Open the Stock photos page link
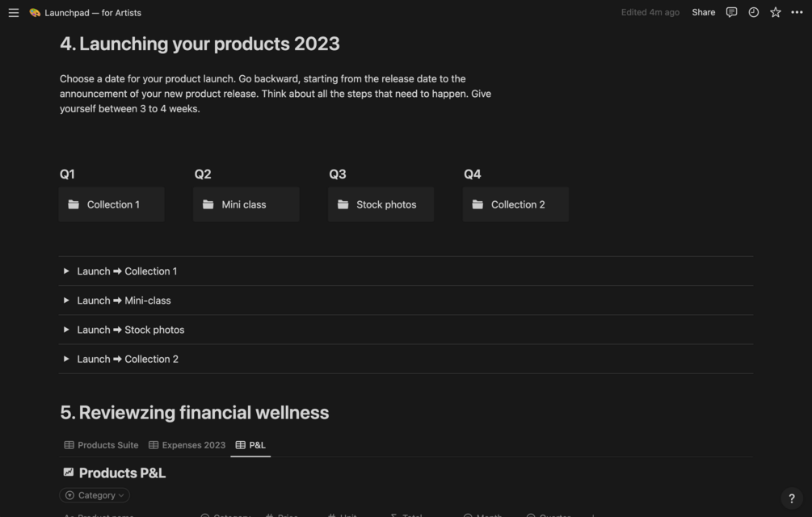The image size is (812, 517). 381,204
